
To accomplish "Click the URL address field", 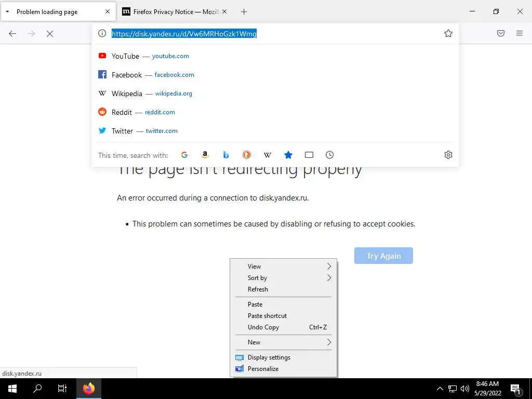I will [275, 34].
